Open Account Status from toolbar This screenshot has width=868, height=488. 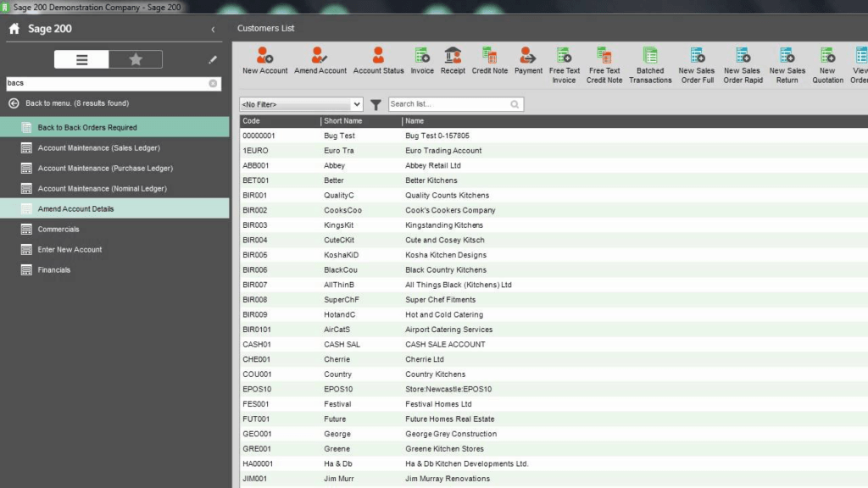pyautogui.click(x=378, y=61)
